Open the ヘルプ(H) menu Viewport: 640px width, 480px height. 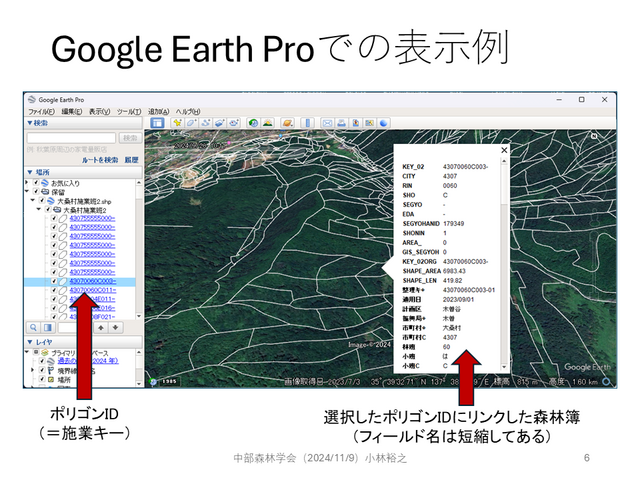(188, 111)
